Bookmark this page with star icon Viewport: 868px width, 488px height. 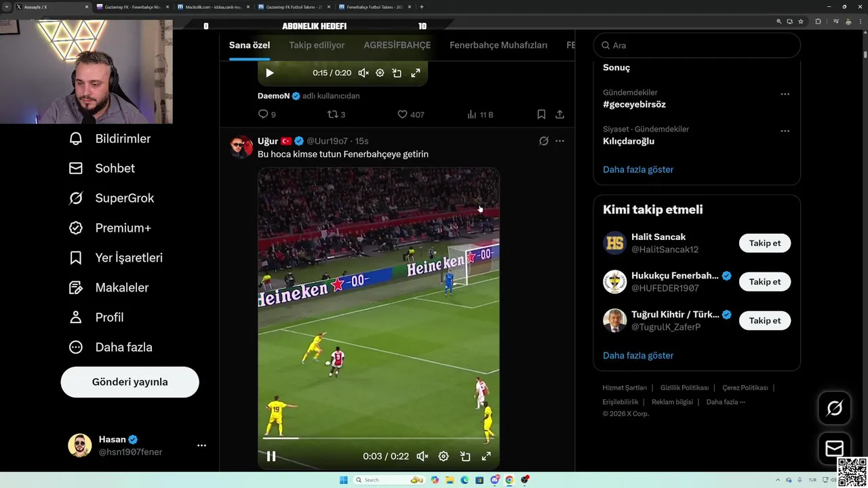[801, 22]
